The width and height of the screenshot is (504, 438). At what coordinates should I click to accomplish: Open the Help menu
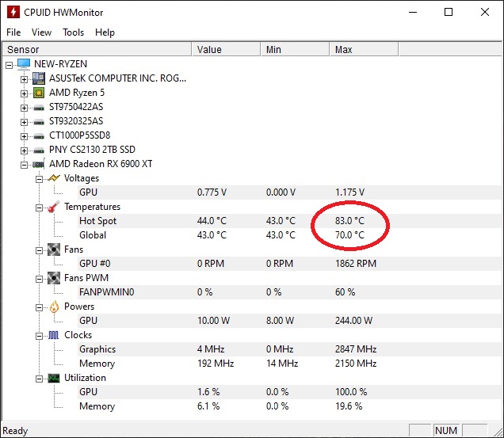(x=105, y=32)
